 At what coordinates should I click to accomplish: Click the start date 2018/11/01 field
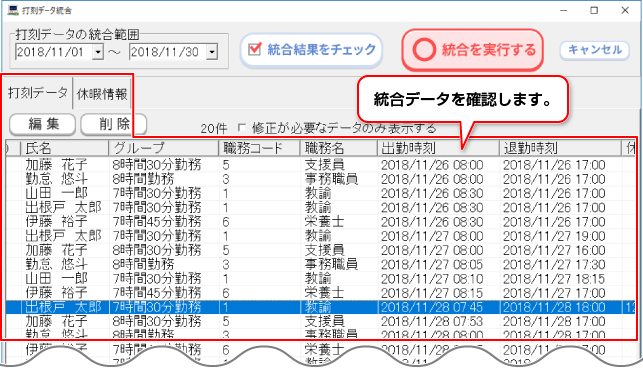coord(54,52)
